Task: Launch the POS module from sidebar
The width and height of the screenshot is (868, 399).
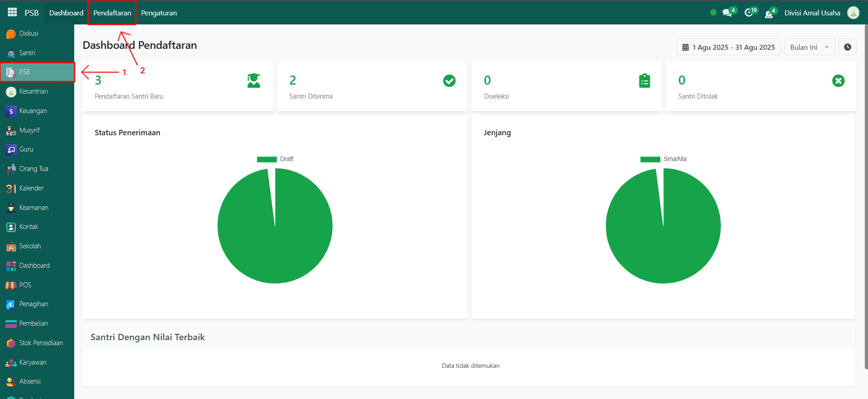Action: coord(25,285)
